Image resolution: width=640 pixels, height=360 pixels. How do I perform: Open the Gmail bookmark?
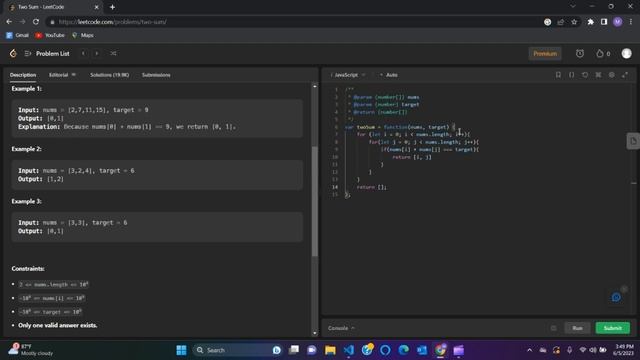[18, 36]
